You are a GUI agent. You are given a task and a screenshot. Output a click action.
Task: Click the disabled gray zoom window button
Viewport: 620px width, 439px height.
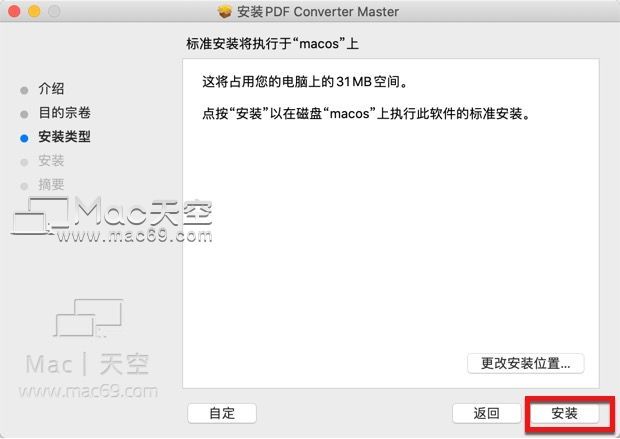click(54, 11)
